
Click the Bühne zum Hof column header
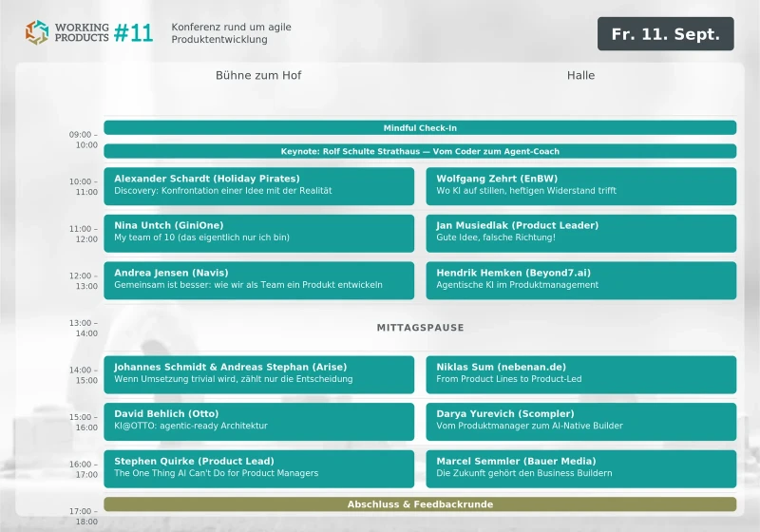coord(258,76)
